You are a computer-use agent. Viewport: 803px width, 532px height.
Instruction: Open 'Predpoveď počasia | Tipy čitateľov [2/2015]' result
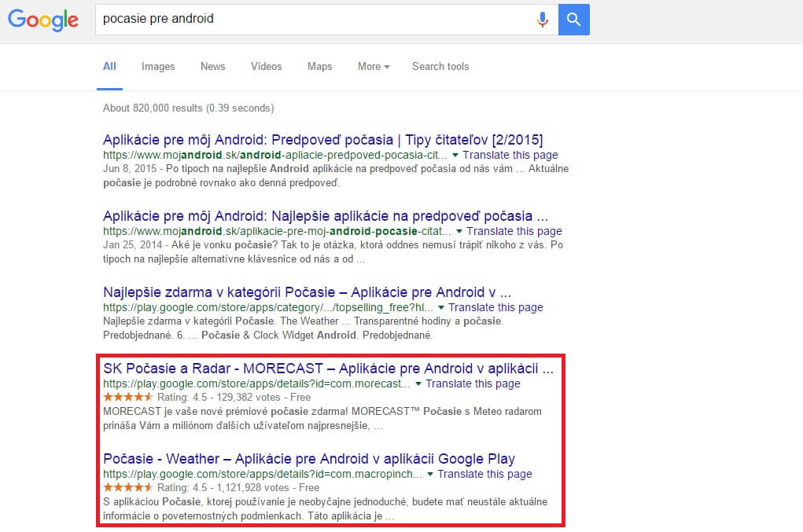[322, 140]
